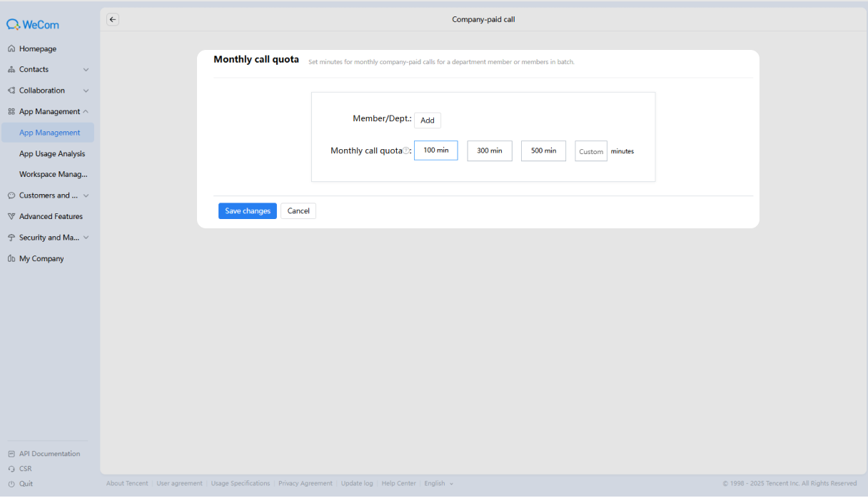
Task: Click the My Company building icon
Action: pos(11,258)
